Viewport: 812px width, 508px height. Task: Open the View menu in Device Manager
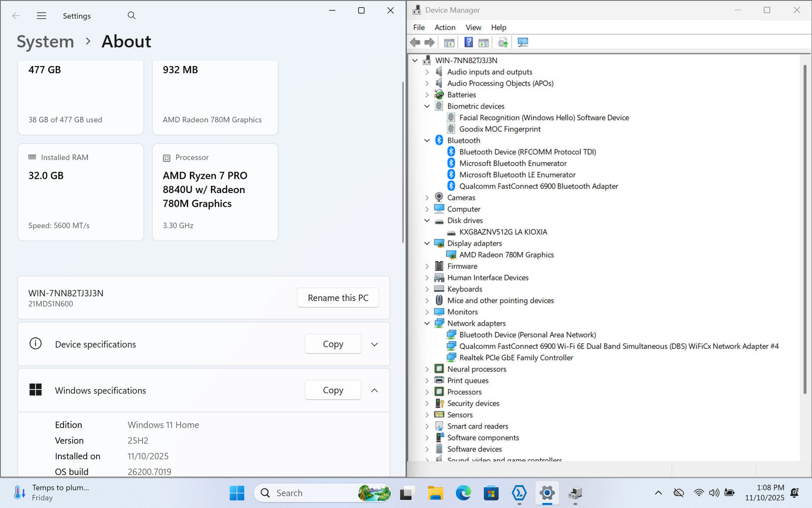[473, 27]
